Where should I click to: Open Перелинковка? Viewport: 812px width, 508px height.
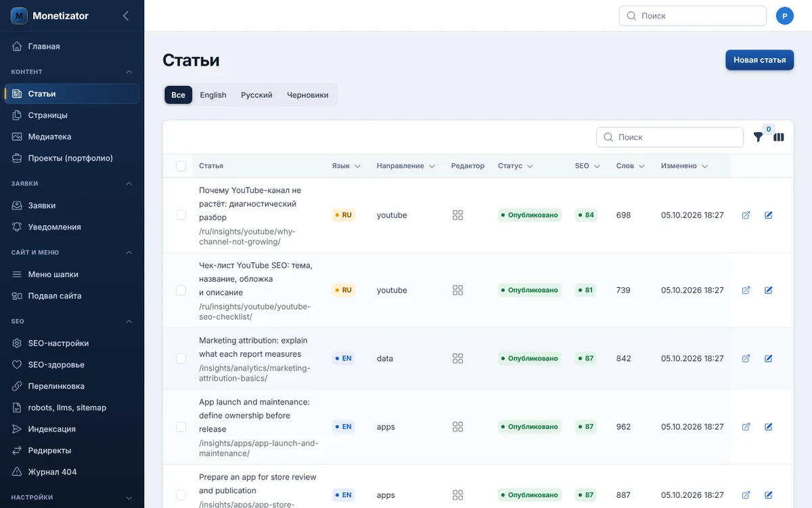click(72, 386)
